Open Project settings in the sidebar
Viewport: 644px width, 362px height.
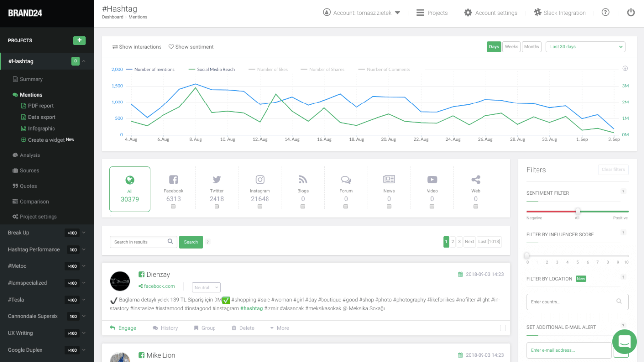(x=35, y=216)
